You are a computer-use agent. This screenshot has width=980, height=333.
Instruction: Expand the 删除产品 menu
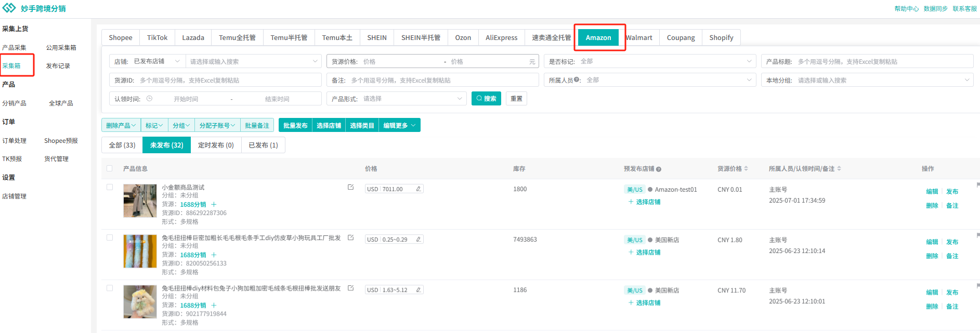coord(121,126)
